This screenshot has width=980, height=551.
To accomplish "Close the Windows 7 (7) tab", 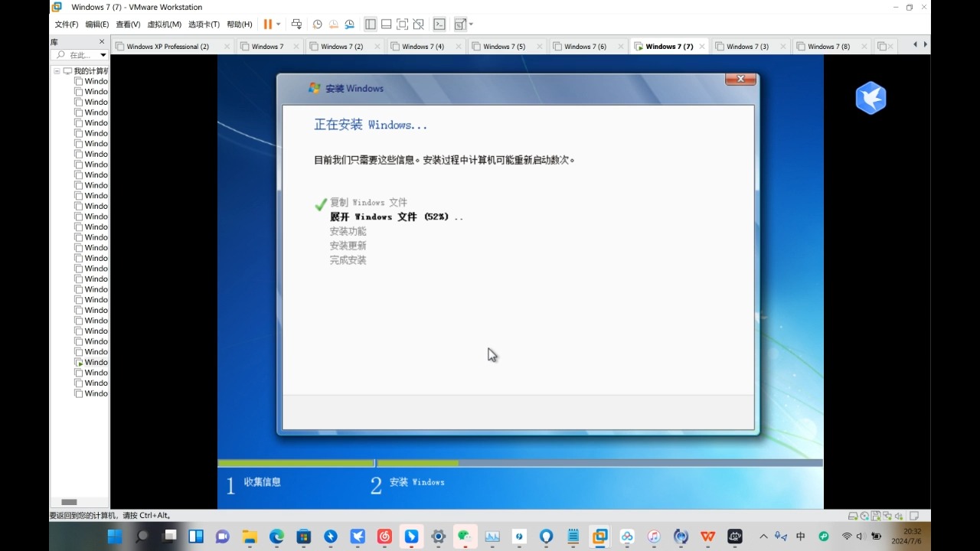I will click(x=703, y=47).
